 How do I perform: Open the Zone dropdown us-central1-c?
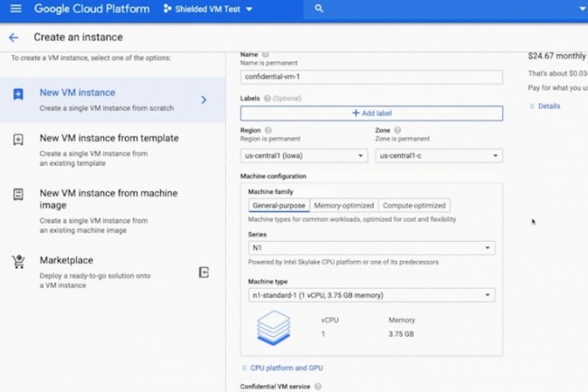click(x=439, y=156)
